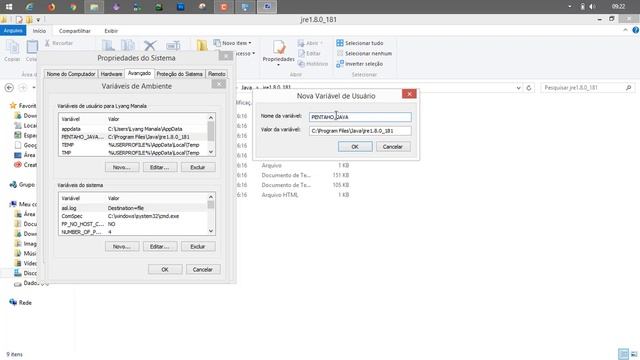Open the volume icon in system tray
This screenshot has width=640, height=360.
pyautogui.click(x=592, y=7)
